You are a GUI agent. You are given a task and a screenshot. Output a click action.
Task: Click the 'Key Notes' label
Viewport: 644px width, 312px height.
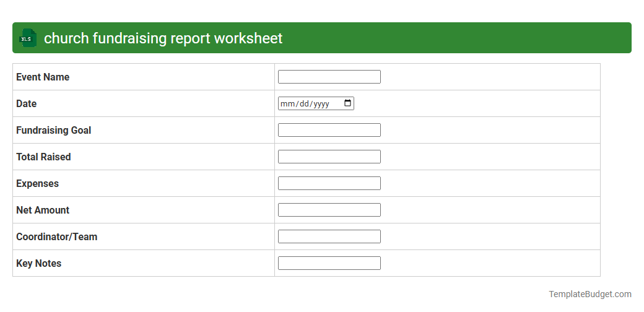point(38,264)
